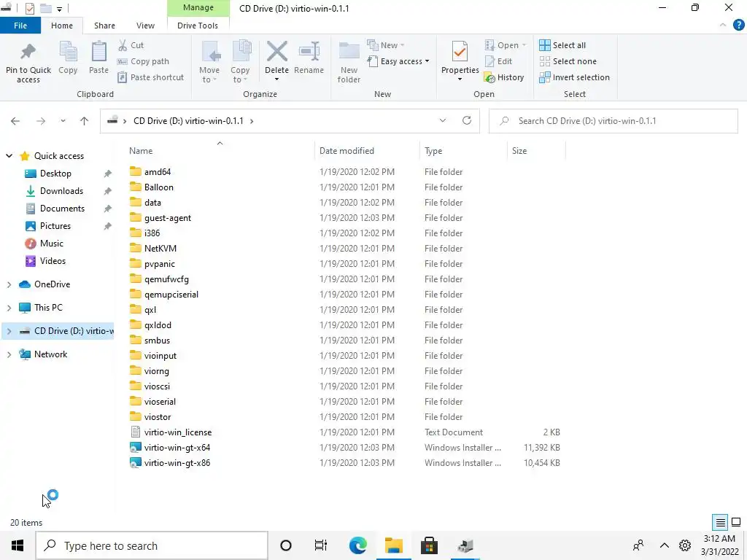This screenshot has height=560, width=747.
Task: Expand the Easy access dropdown
Action: [398, 61]
